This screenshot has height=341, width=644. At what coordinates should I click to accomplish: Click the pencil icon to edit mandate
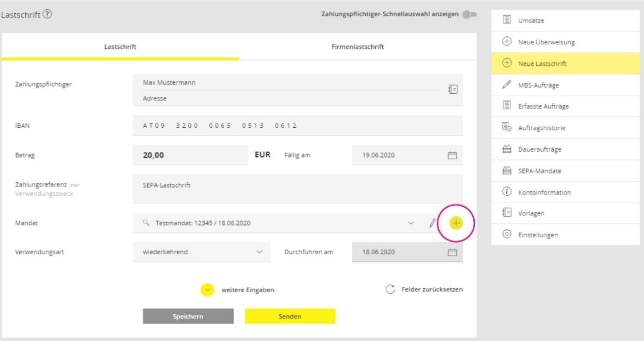pos(432,223)
